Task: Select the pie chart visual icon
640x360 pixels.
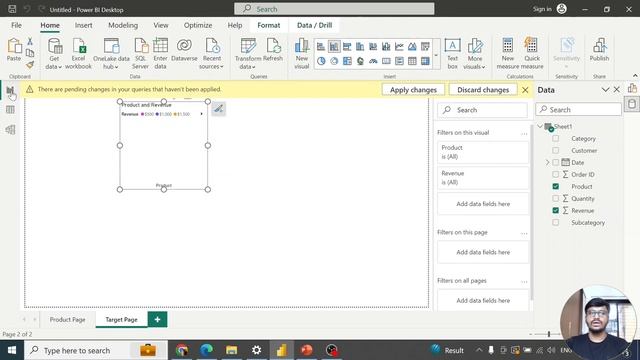Action: 321,61
